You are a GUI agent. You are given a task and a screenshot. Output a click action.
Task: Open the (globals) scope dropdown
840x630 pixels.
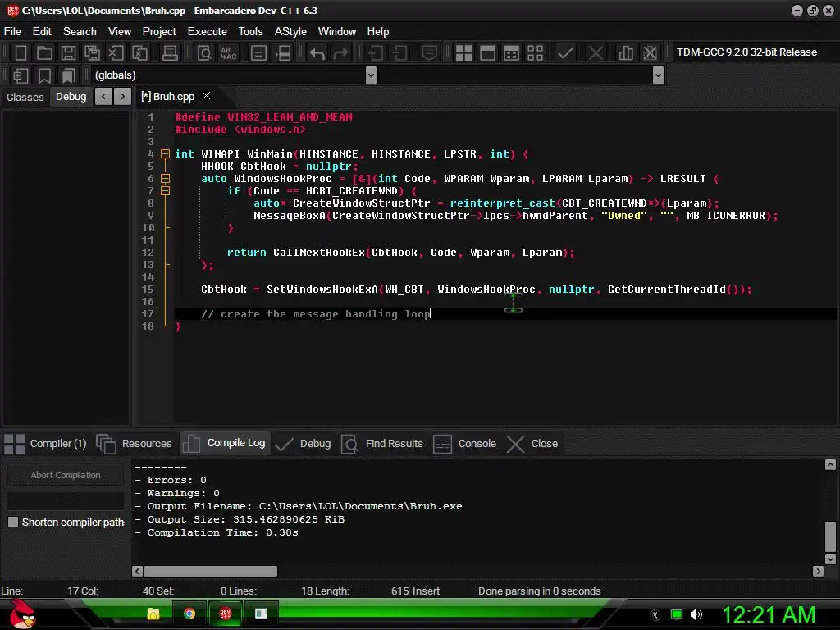[371, 75]
